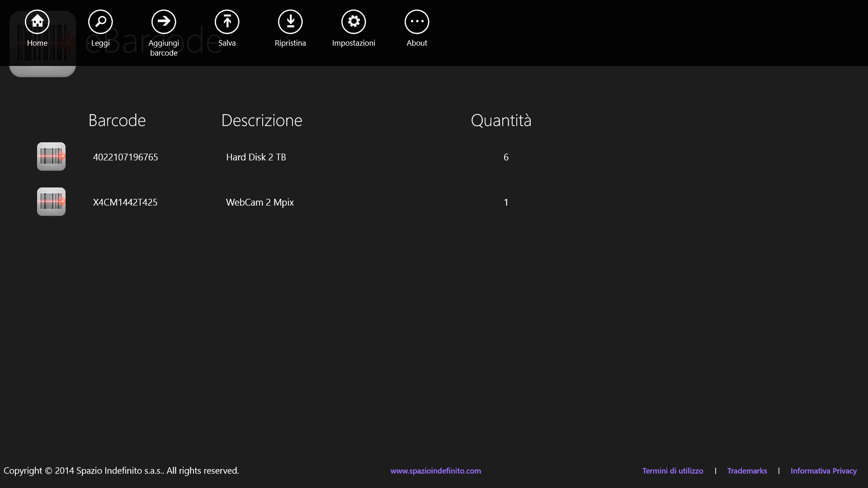Click barcode icon for WebCam row
This screenshot has width=868, height=488.
tap(51, 202)
